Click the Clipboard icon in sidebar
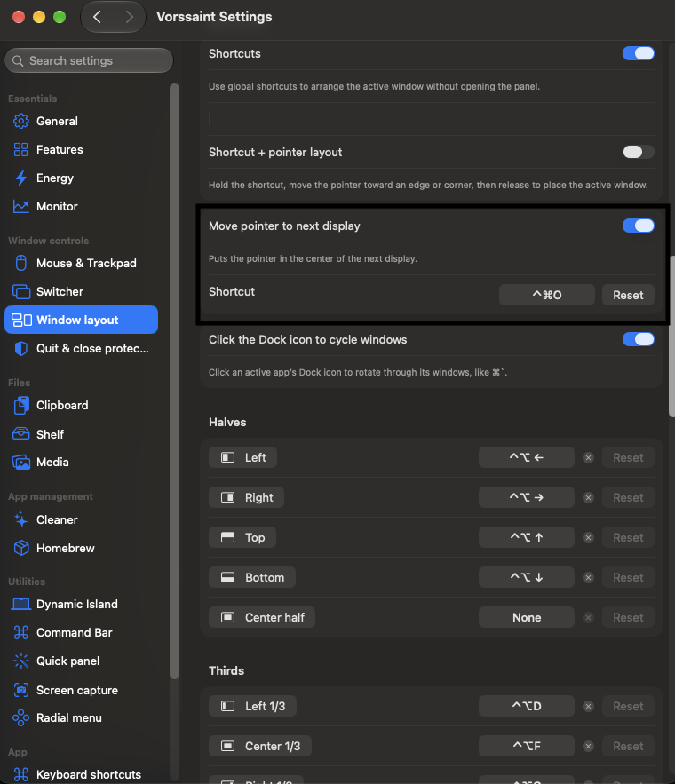675x784 pixels. pos(21,406)
